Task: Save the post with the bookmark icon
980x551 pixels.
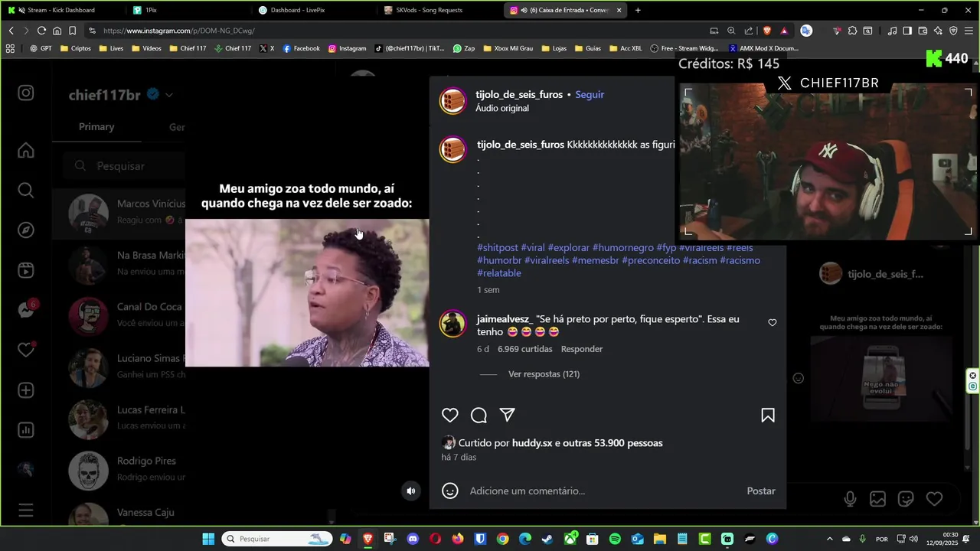Action: click(x=767, y=415)
